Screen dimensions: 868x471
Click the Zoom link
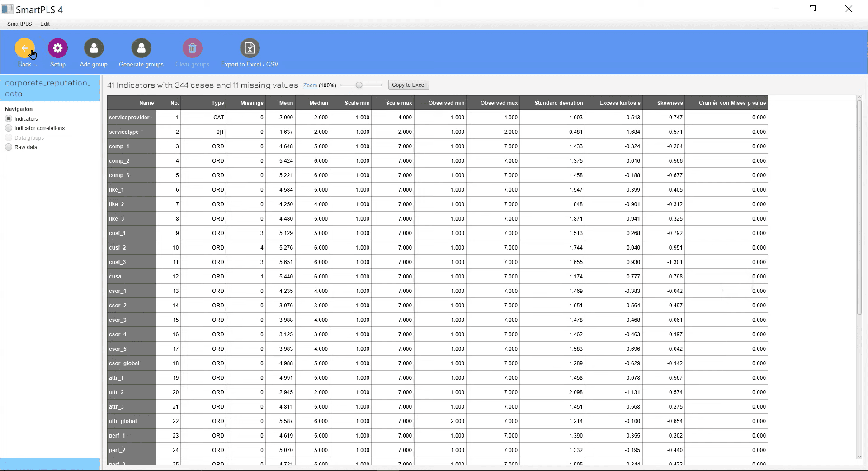pos(310,85)
